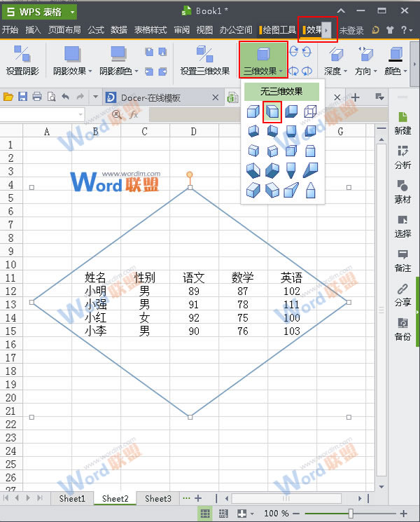Open the 分析 sidebar tool
The image size is (420, 522).
(402, 157)
